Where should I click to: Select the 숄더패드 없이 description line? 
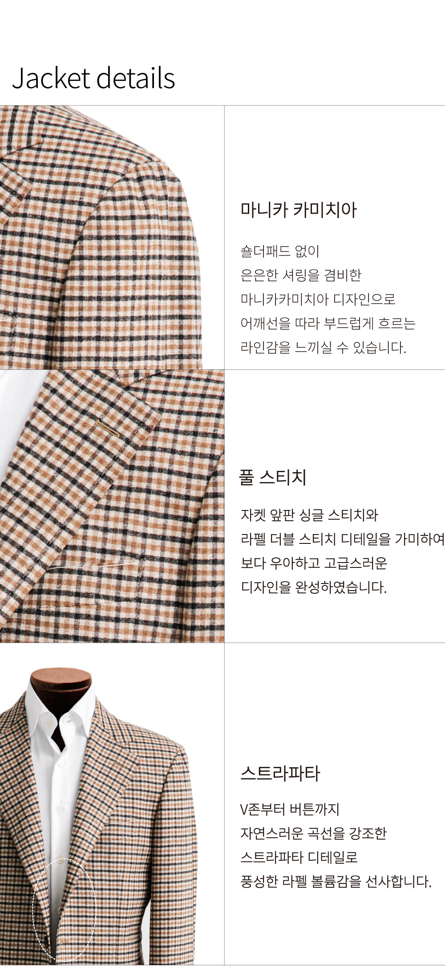280,251
